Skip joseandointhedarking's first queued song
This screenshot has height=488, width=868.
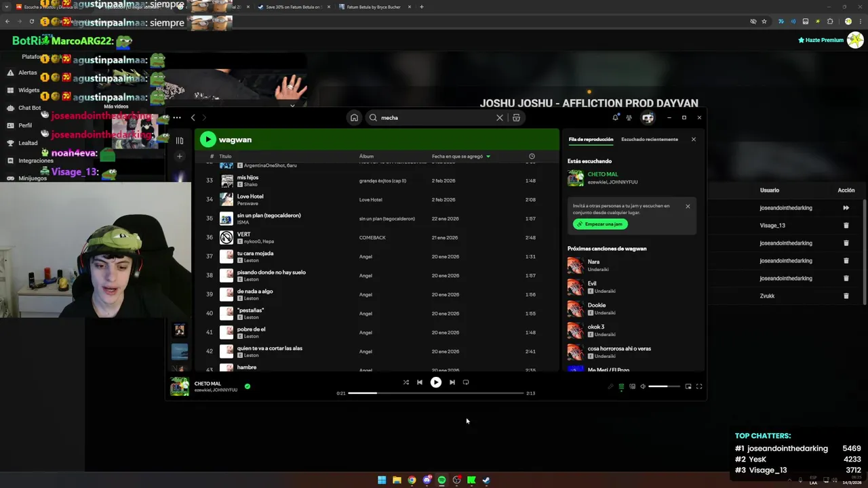coord(846,208)
